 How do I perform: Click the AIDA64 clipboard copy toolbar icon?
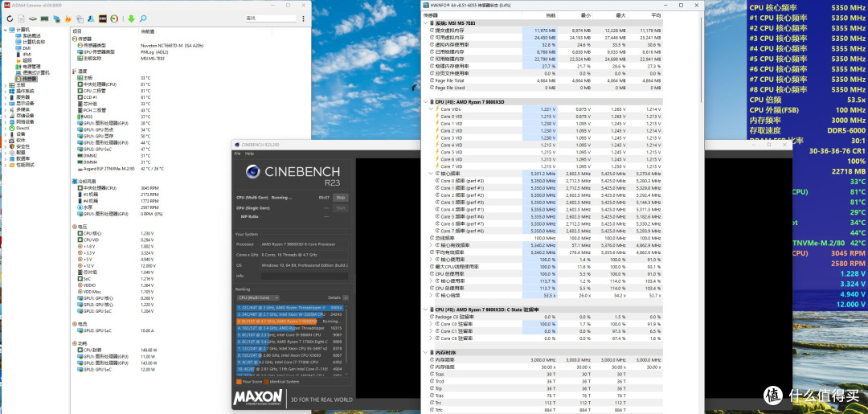[80, 18]
